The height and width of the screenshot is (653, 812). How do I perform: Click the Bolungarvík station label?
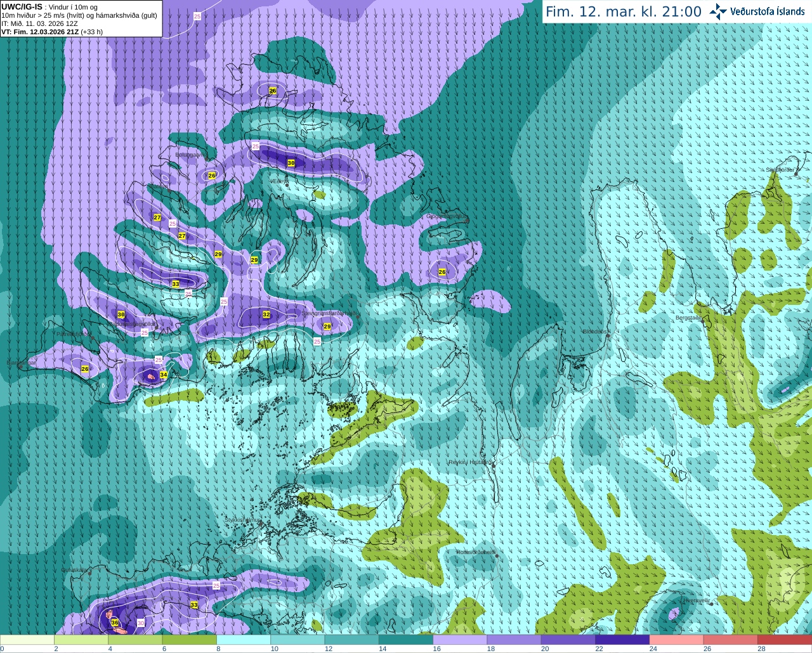(x=189, y=155)
